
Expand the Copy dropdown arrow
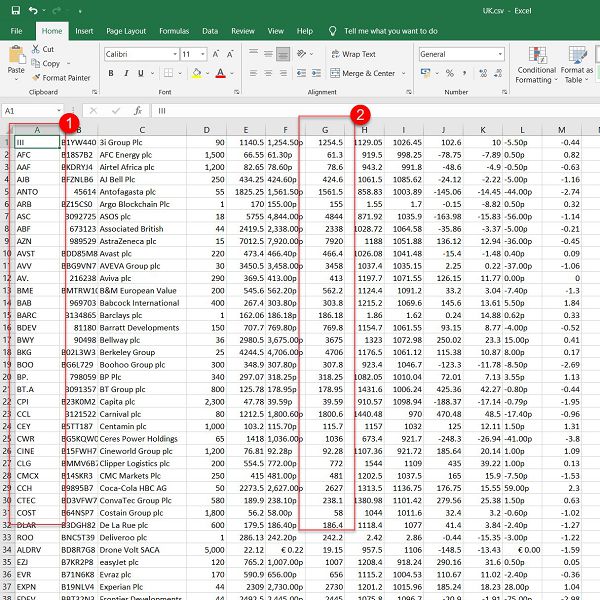pos(68,64)
